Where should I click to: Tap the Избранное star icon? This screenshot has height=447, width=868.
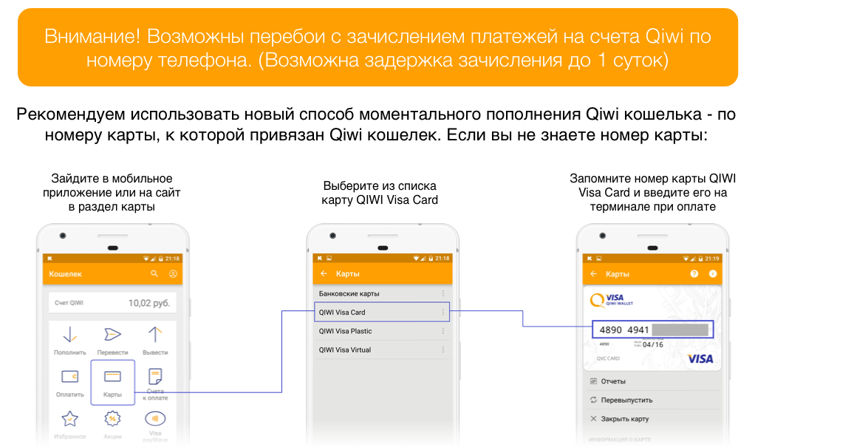pos(70,420)
